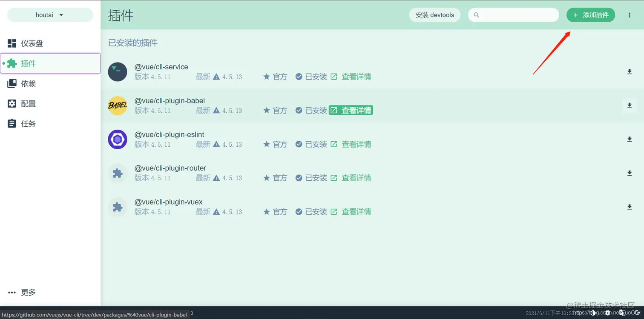644x319 pixels.
Task: Click 已安装 status for cli-plugin-router
Action: 311,178
